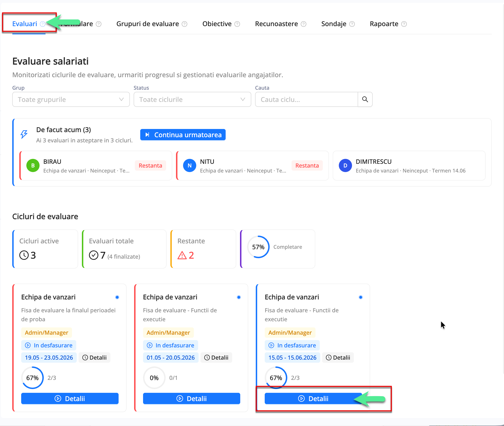Click the 57% Completare progress ring
Viewport: 504px width, 426px height.
coord(258,247)
